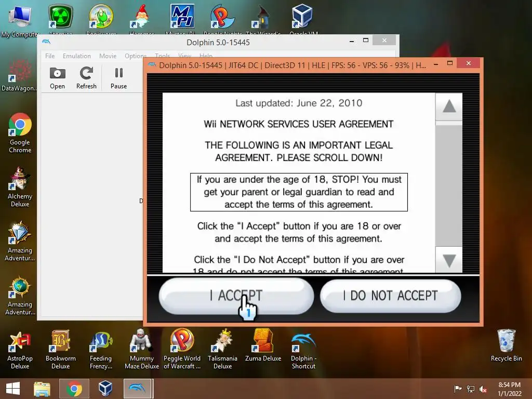Screen dimensions: 532x399
Task: Open File Explorer from the taskbar
Action: pyautogui.click(x=42, y=389)
